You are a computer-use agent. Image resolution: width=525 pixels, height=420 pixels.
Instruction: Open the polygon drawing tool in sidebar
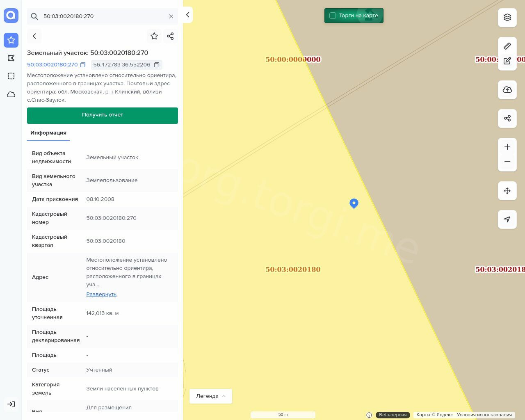[11, 58]
